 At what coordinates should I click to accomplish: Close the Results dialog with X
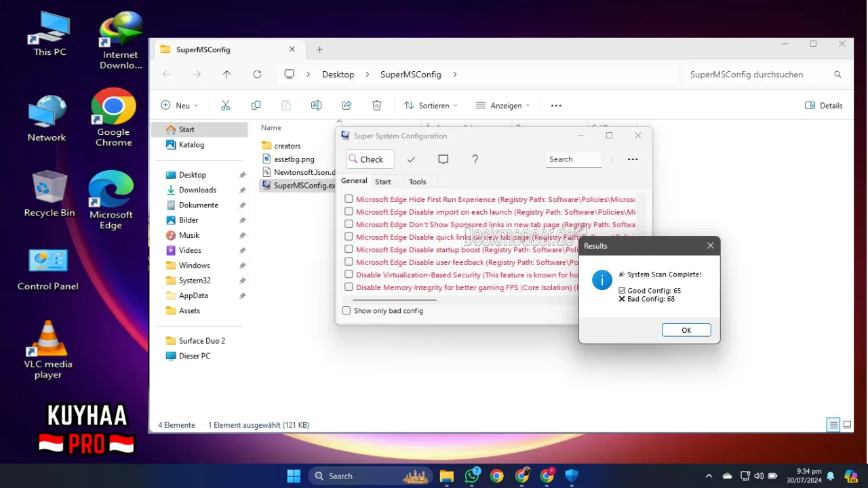[x=710, y=245]
